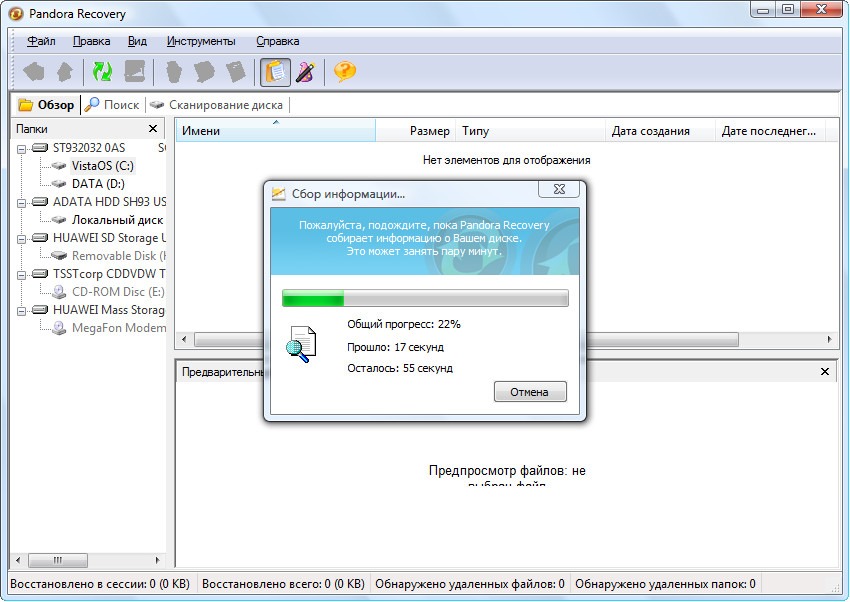
Task: Launch the wizard icon in toolbar
Action: [x=305, y=72]
